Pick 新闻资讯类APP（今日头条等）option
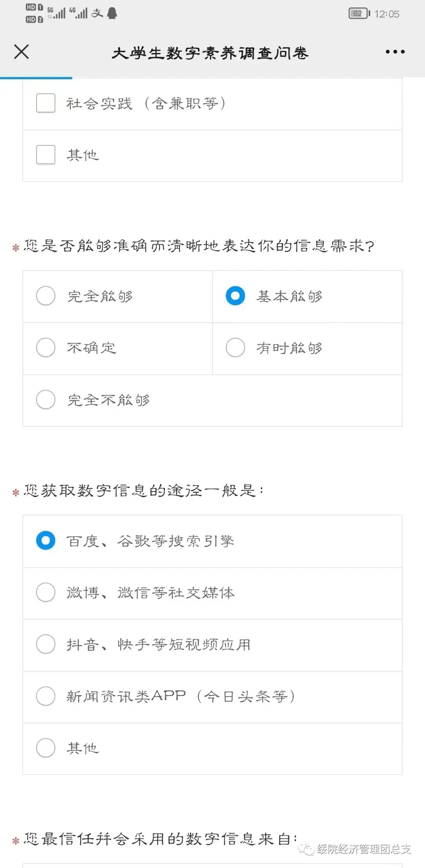The image size is (425, 868). (46, 696)
